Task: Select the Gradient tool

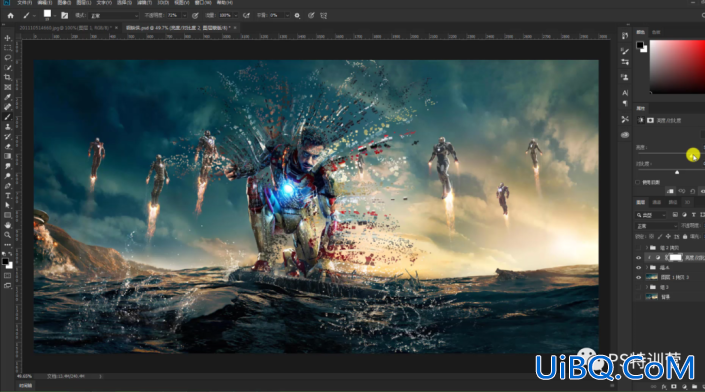Action: pos(8,156)
